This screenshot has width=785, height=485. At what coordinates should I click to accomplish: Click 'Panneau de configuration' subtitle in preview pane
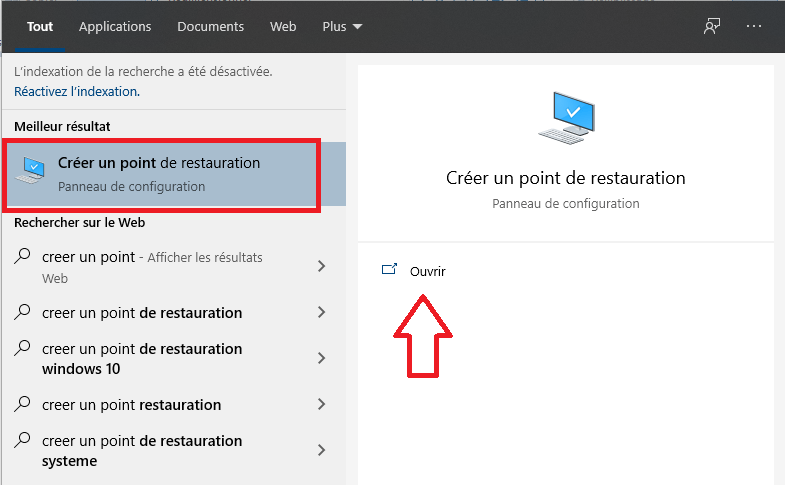pyautogui.click(x=566, y=204)
